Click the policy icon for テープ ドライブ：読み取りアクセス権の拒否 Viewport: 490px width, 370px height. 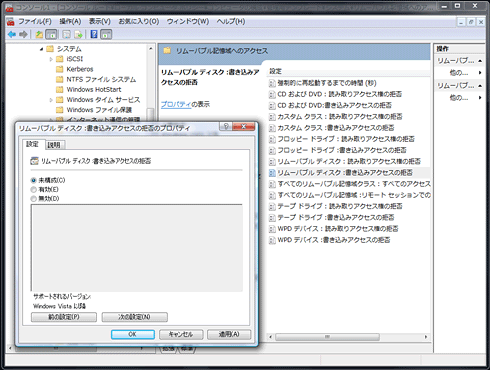272,207
